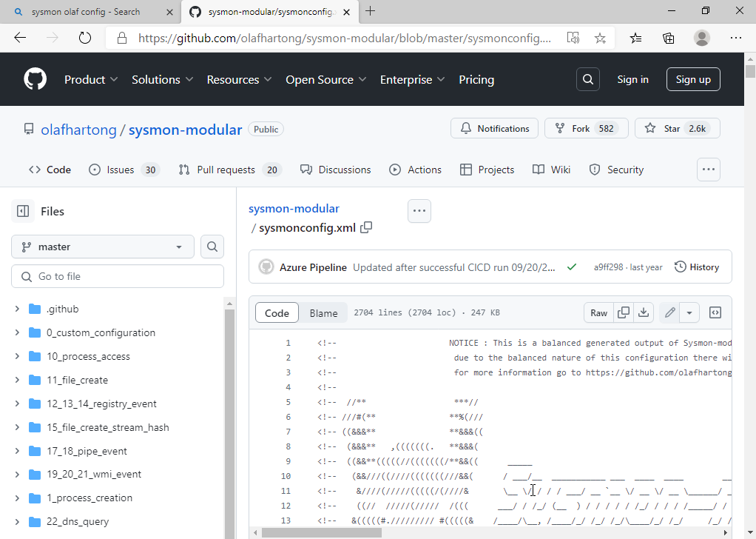This screenshot has width=756, height=539.
Task: Open more repository navigation options
Action: 708,170
